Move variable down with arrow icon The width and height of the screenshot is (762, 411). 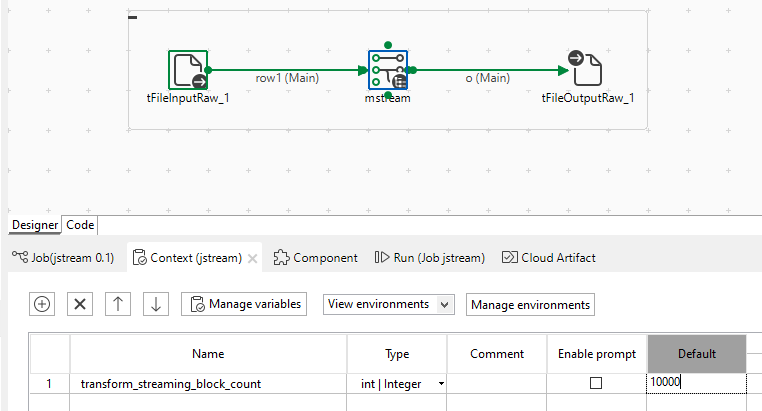(155, 304)
